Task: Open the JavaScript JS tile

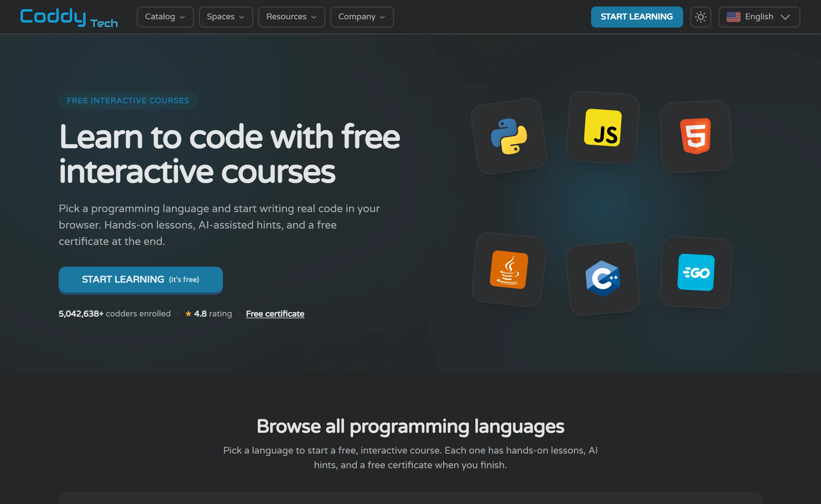Action: click(603, 128)
